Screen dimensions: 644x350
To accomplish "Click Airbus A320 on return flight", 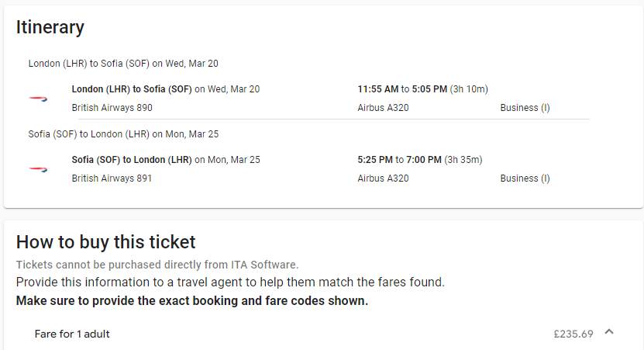I will [383, 178].
